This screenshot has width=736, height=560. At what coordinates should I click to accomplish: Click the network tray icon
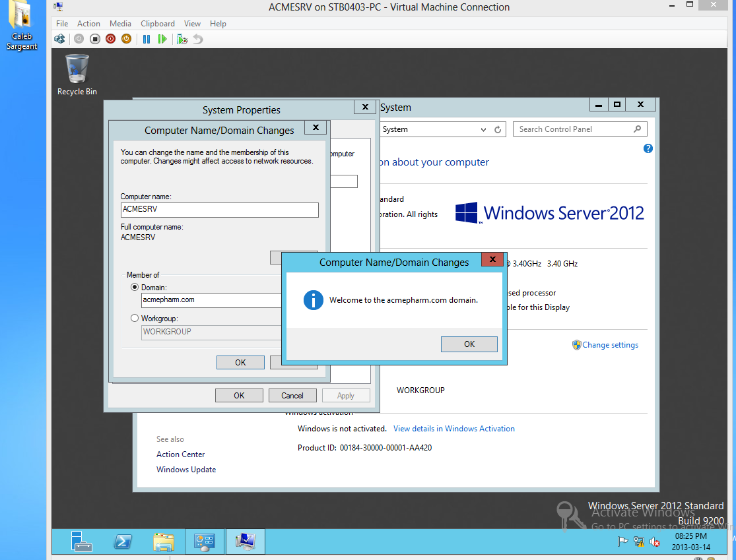(x=639, y=542)
